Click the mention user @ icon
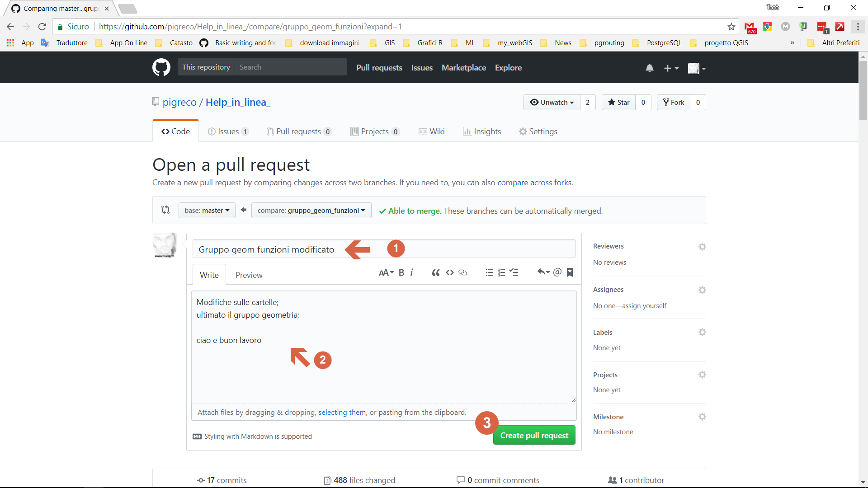This screenshot has width=868, height=488. pos(557,272)
